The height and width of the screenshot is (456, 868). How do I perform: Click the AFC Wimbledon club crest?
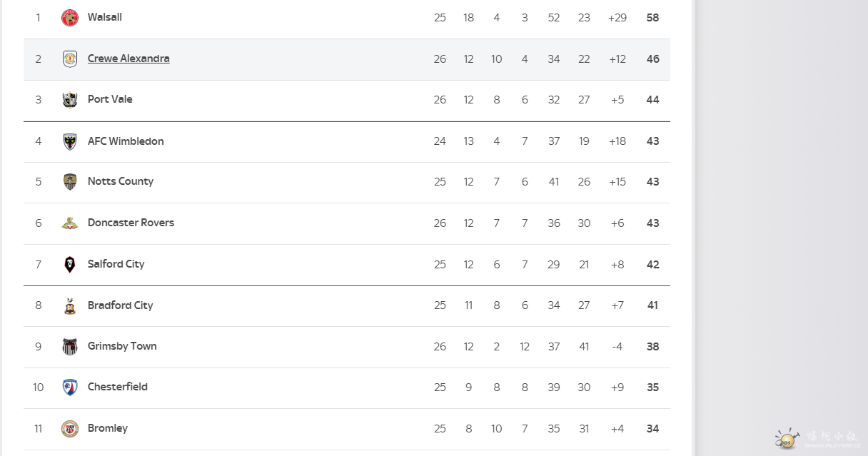click(x=69, y=141)
